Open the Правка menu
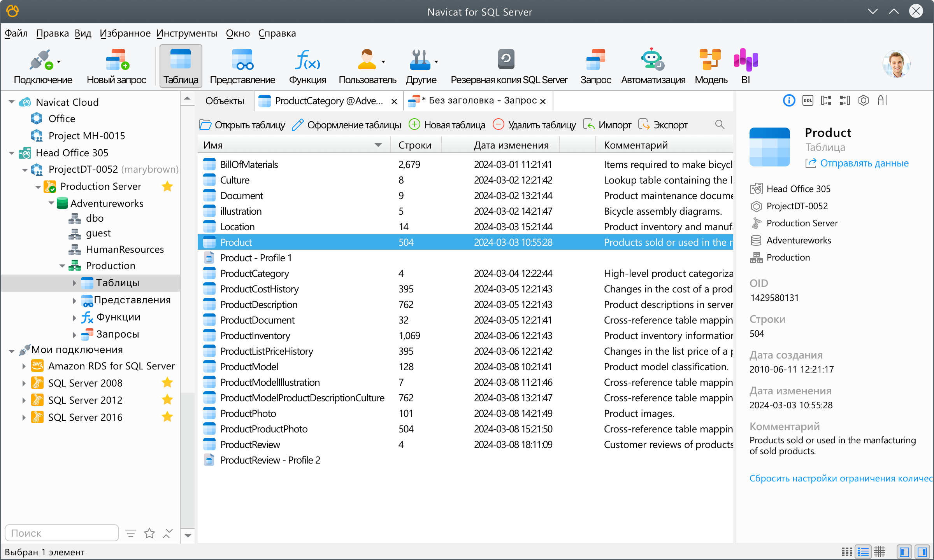This screenshot has width=934, height=560. tap(52, 33)
